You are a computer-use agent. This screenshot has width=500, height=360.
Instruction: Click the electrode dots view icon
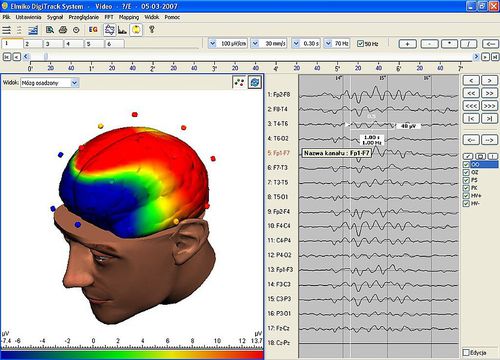click(x=239, y=82)
